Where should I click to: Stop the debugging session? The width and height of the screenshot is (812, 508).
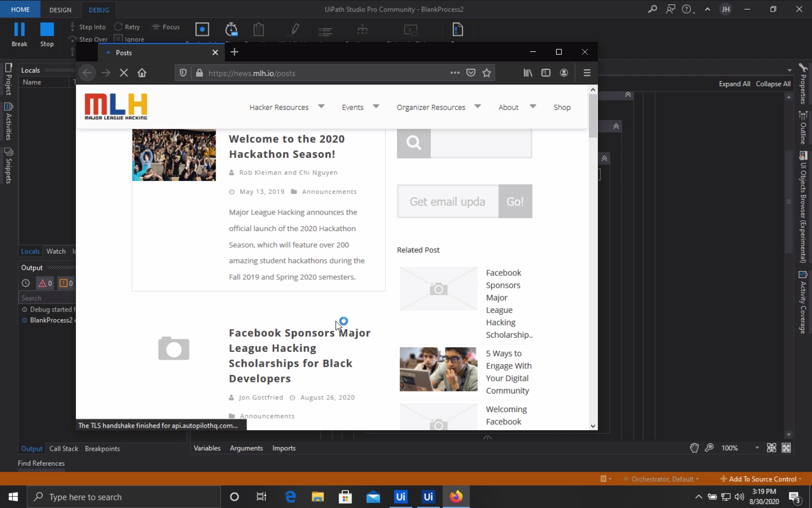point(47,35)
